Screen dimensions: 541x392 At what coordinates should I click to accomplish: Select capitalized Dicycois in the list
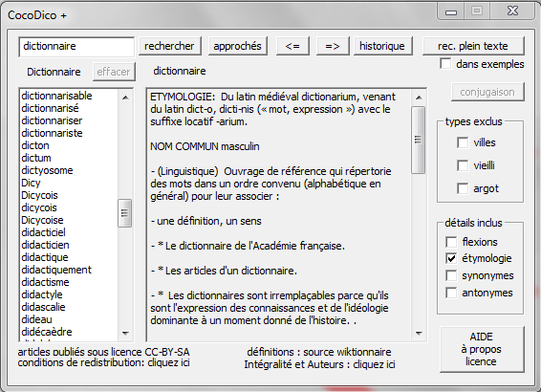[x=39, y=195]
